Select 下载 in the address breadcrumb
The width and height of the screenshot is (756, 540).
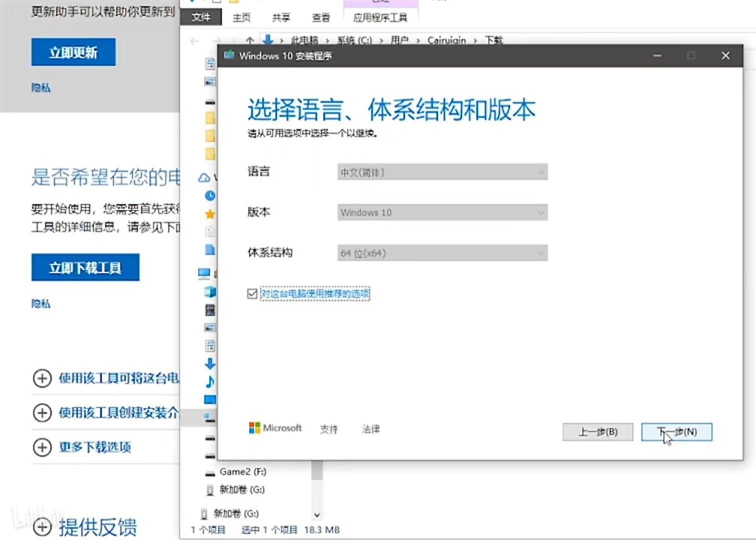[493, 40]
